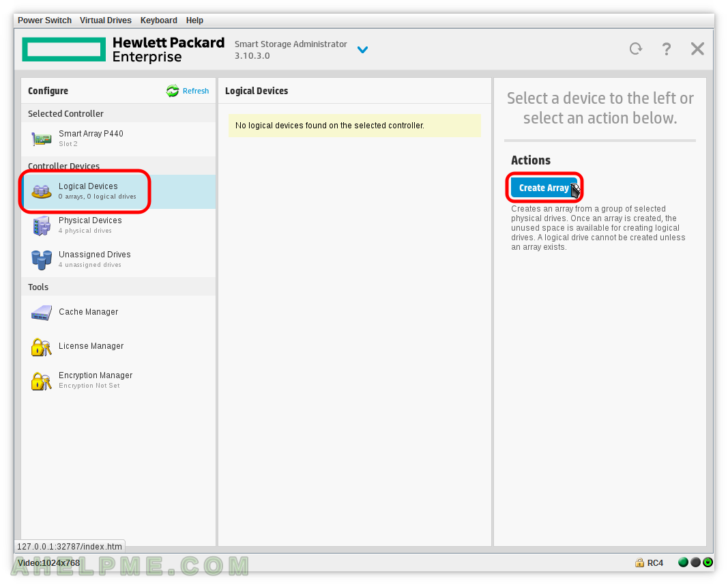Click the green power indicator icon
728x585 pixels.
[x=708, y=562]
